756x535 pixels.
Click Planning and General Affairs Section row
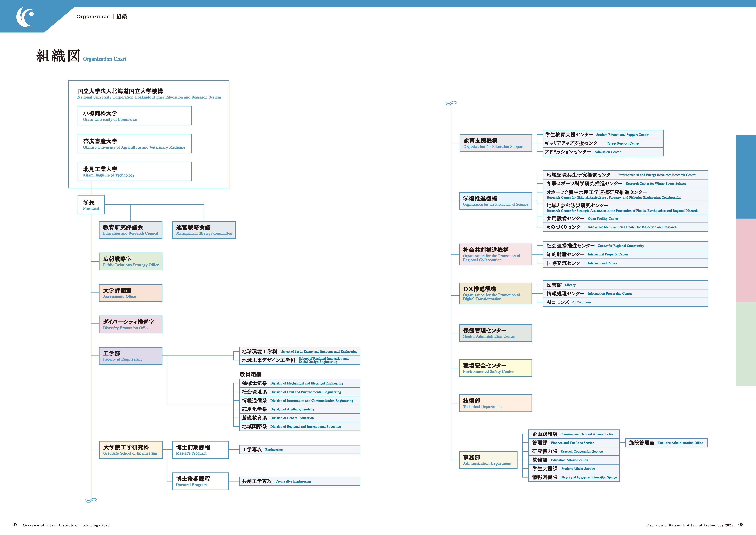[574, 434]
